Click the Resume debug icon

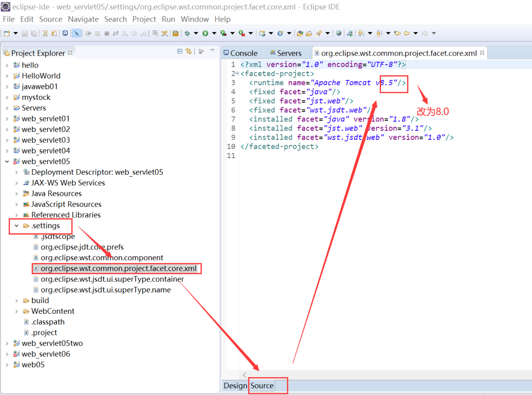(88, 33)
